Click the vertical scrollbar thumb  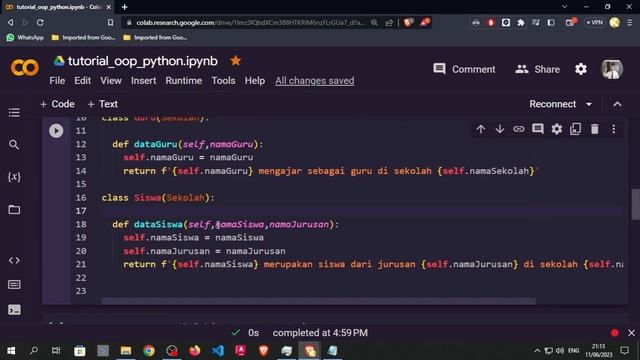click(635, 204)
